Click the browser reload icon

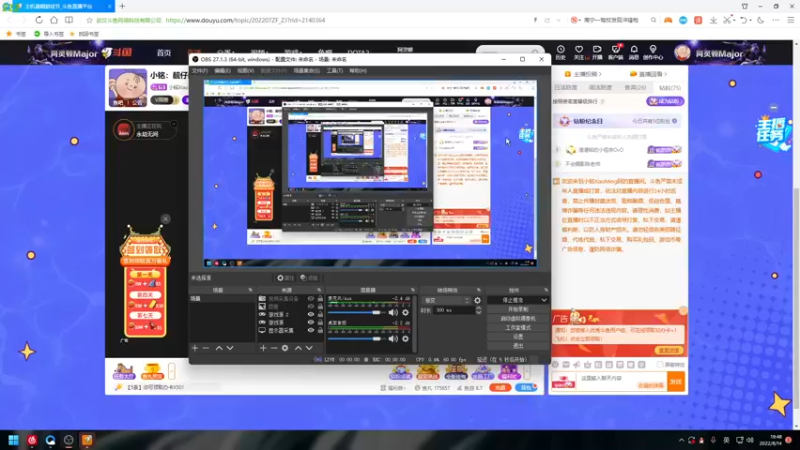39,20
